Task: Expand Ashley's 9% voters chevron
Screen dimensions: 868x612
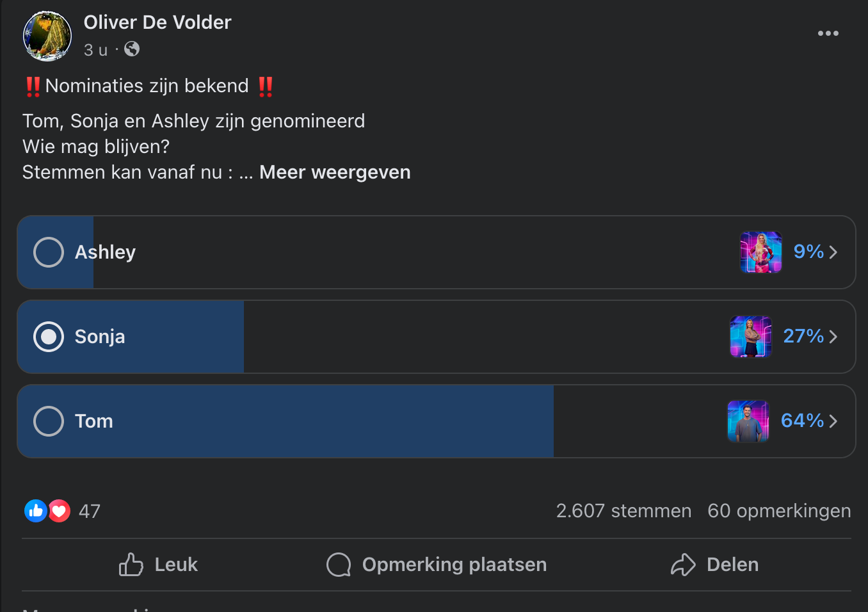Action: 833,252
